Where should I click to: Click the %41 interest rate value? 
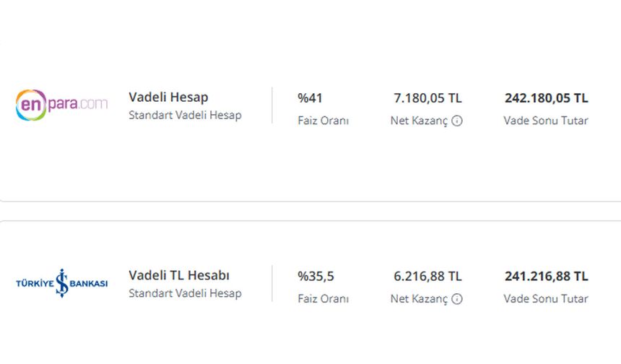tap(310, 98)
